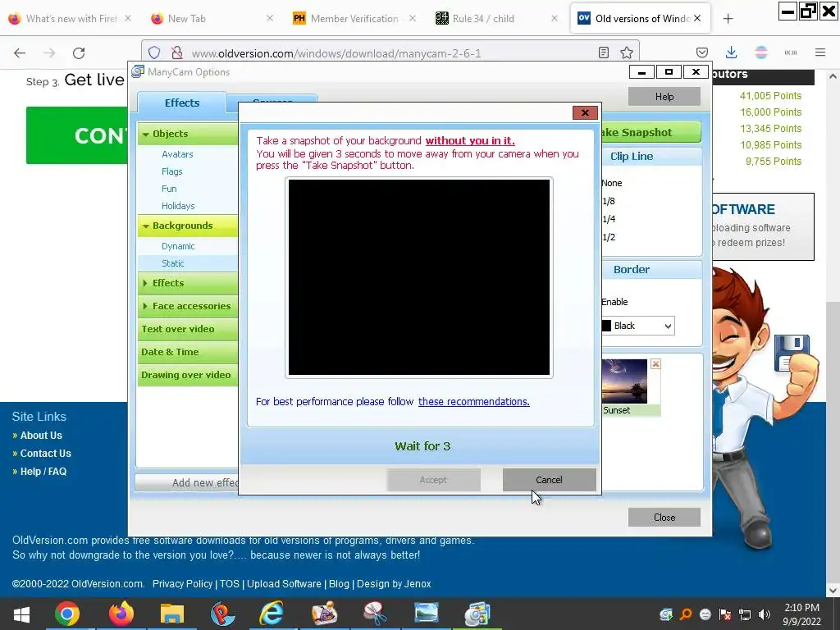Screen dimensions: 840x630
Task: Switch to Firefox on the taskbar
Action: click(x=121, y=614)
